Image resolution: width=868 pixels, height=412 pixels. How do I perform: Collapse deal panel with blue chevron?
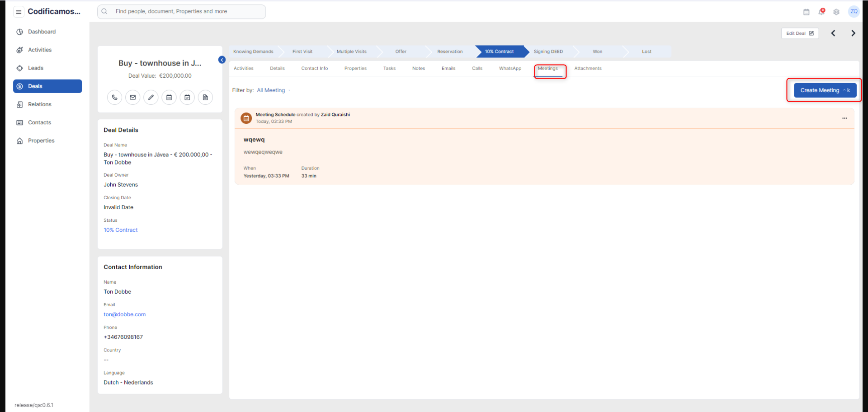222,60
